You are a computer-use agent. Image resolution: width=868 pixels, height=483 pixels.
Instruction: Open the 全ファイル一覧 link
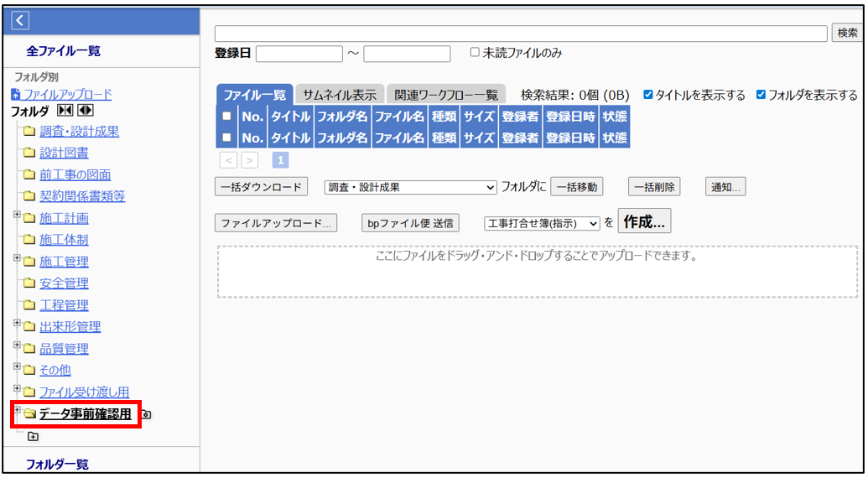[x=64, y=51]
